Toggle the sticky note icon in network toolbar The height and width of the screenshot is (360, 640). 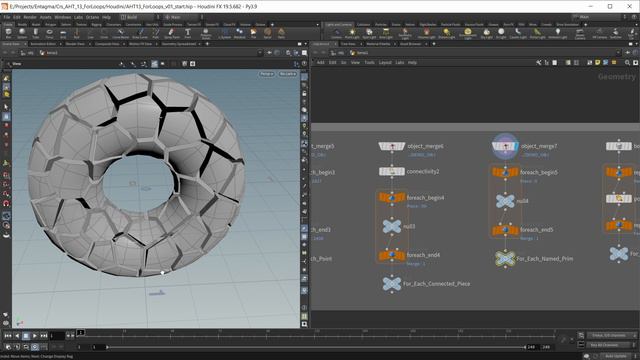[x=598, y=62]
